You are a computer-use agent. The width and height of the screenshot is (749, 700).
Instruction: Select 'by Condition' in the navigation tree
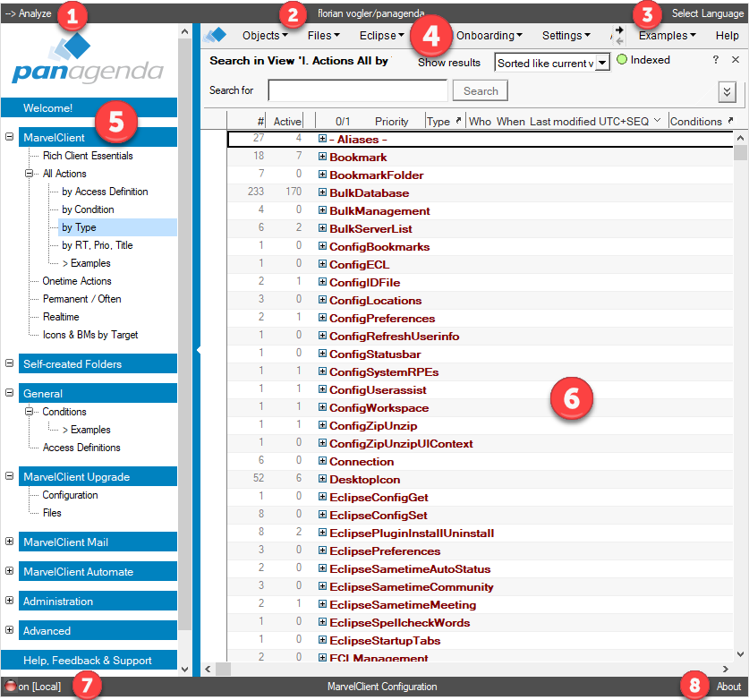(x=88, y=209)
